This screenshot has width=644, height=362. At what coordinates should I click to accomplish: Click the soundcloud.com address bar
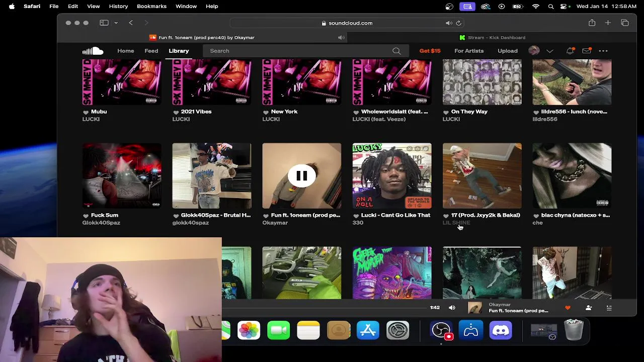tap(347, 23)
